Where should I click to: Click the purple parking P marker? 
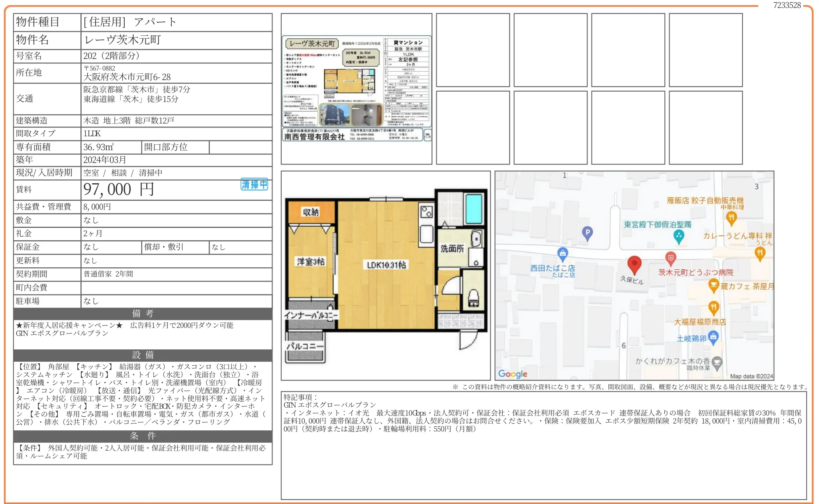pyautogui.click(x=588, y=233)
